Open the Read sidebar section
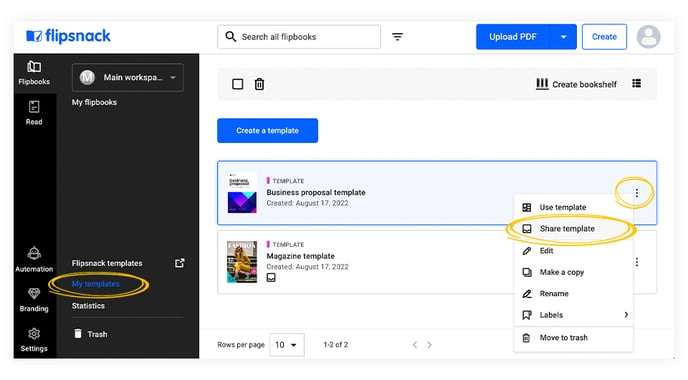This screenshot has height=380, width=688. tap(34, 113)
